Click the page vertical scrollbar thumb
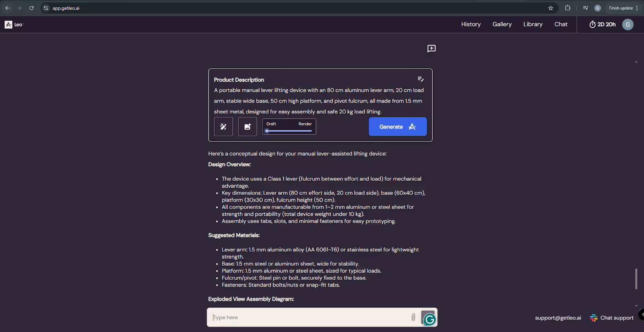The height and width of the screenshot is (332, 644). (636, 279)
